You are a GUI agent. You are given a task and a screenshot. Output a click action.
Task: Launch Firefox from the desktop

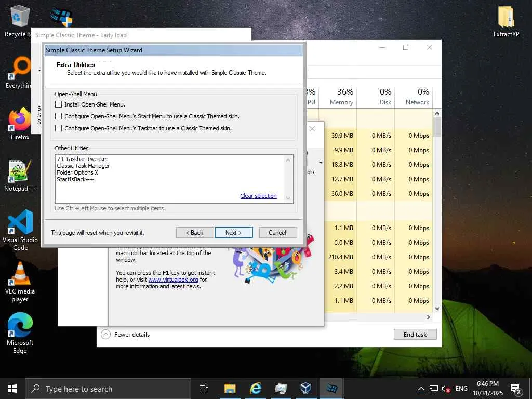(x=20, y=124)
